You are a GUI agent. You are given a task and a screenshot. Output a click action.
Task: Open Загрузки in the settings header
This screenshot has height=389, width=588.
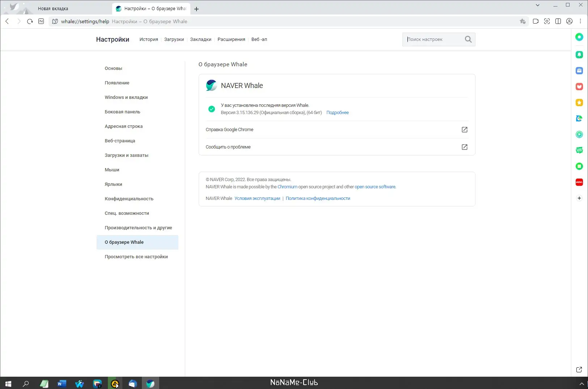(x=174, y=39)
